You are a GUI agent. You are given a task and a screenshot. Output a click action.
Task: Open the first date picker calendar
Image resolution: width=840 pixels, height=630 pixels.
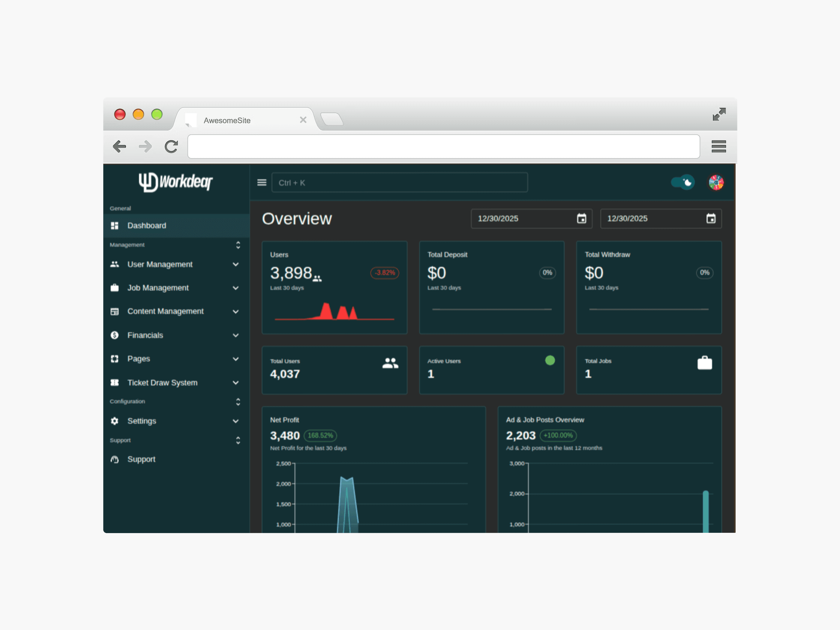pyautogui.click(x=582, y=218)
